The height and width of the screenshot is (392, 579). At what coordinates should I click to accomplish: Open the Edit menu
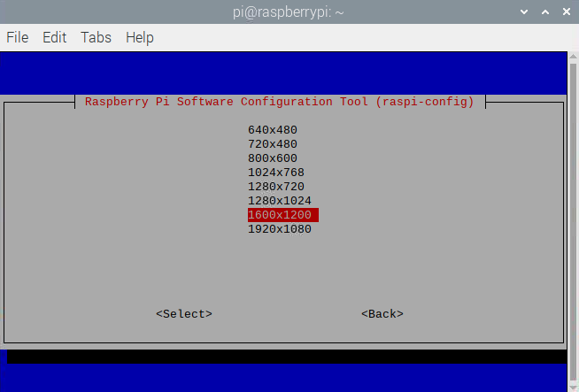tap(55, 37)
